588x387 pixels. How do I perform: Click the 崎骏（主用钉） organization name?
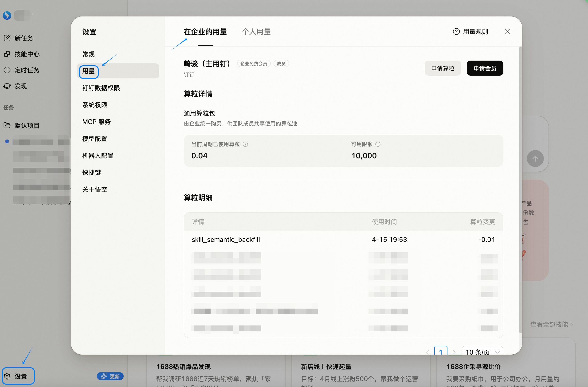[207, 64]
